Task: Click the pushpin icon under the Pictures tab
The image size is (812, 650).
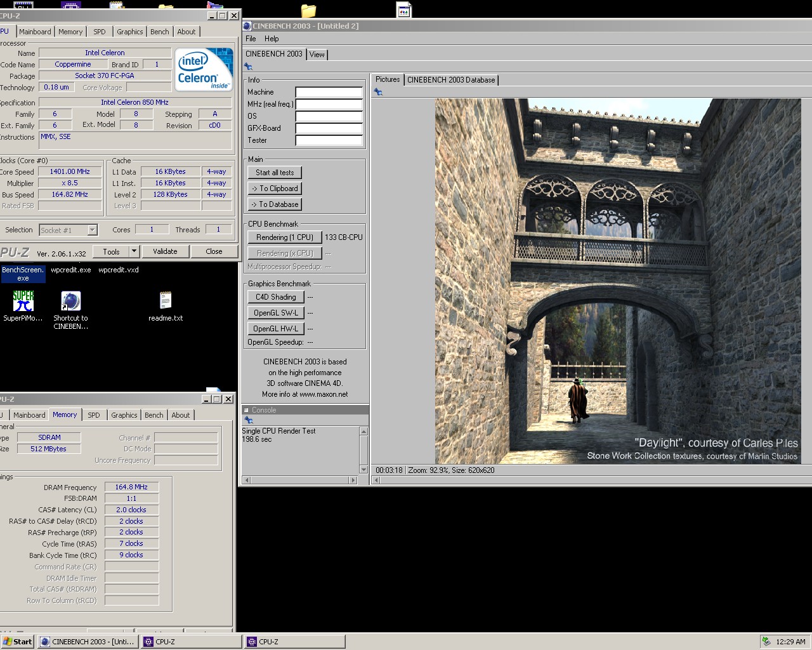Action: pyautogui.click(x=378, y=92)
